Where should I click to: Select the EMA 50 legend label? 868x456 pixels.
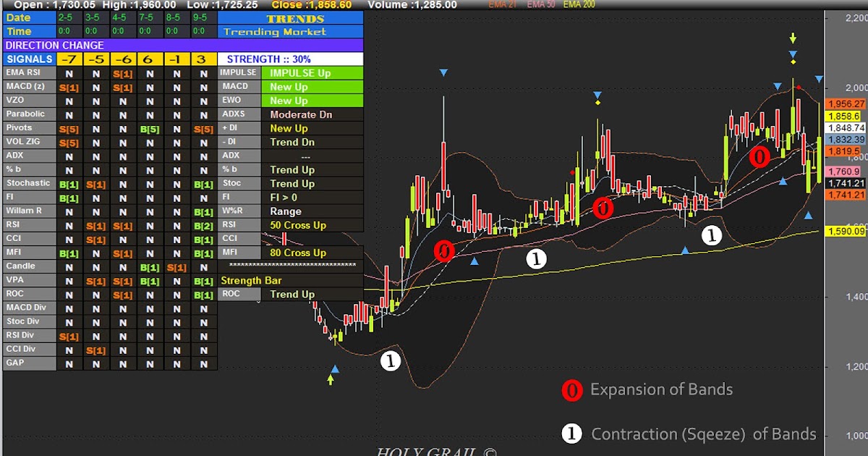tap(540, 4)
